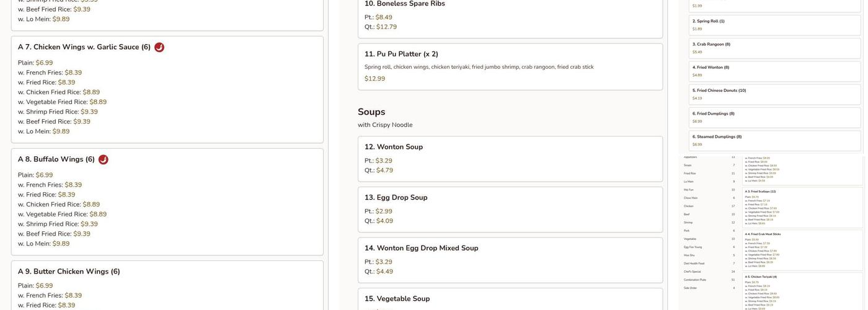Click 2. Spring Roll in the right panel
Image resolution: width=868 pixels, height=310 pixels.
point(708,21)
